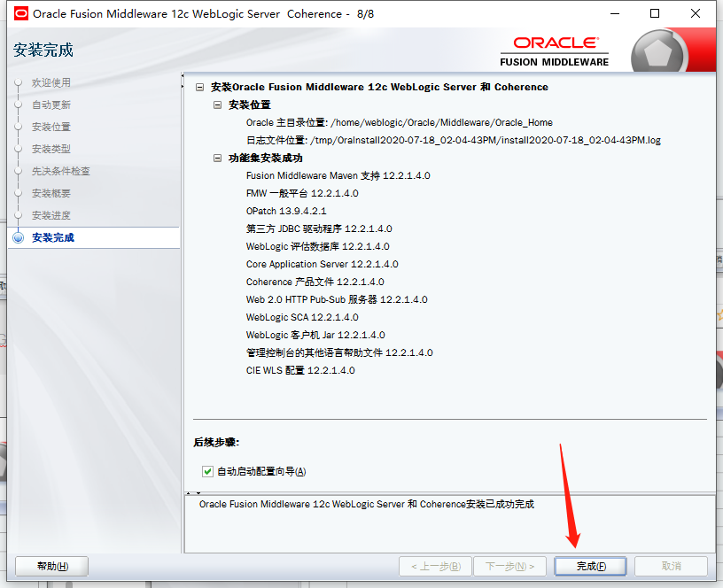Select WebLogic 客户机 Jar row

[315, 335]
